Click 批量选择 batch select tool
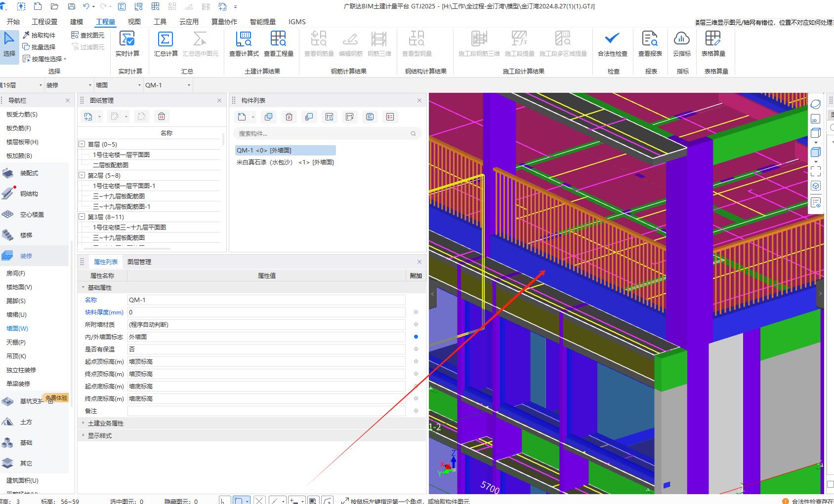 pyautogui.click(x=40, y=47)
